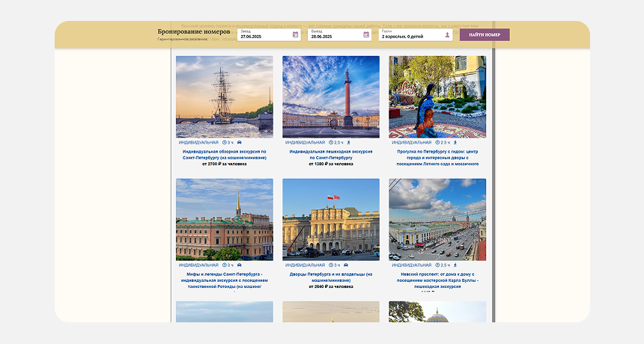This screenshot has height=344, width=644.
Task: Click the ИНДИВИДУАЛЬНАЯ label under the pink castle tour
Action: click(198, 265)
